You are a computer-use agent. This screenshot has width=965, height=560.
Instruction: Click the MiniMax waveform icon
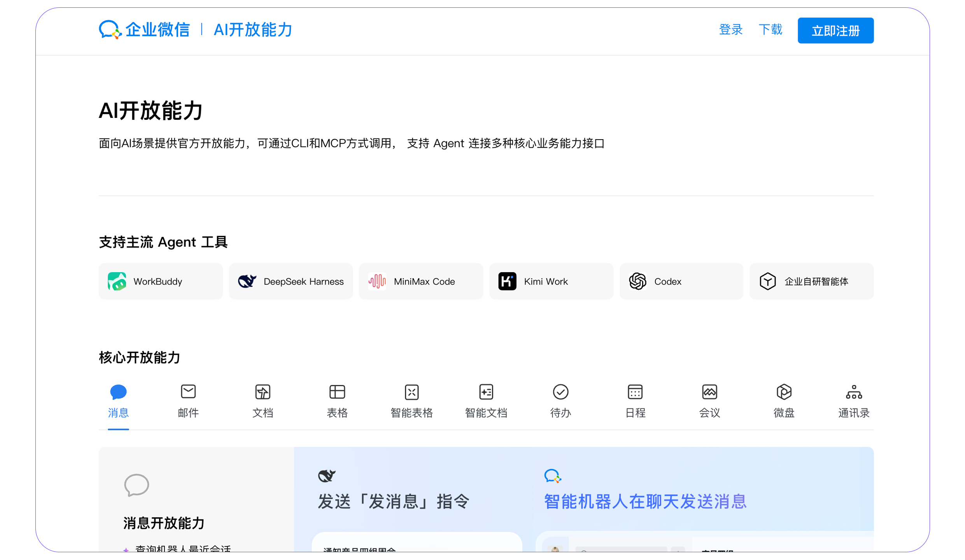(377, 281)
